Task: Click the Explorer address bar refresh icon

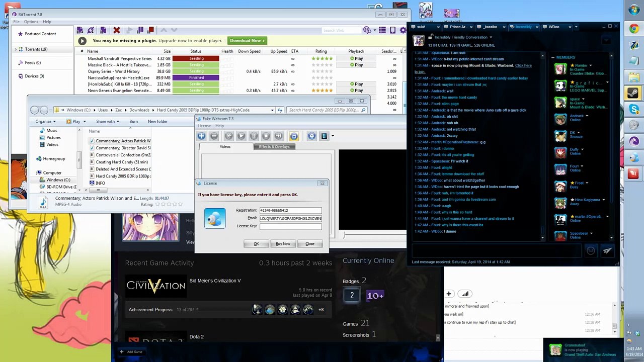Action: [280, 110]
